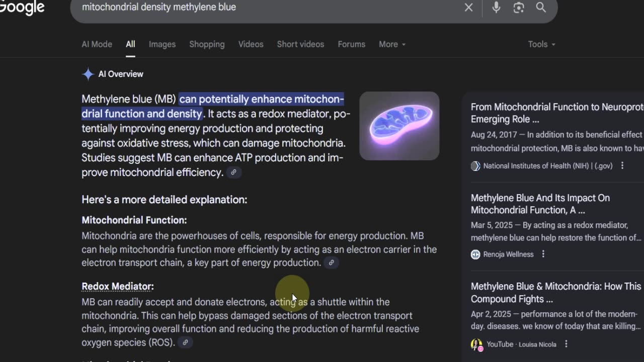Screen dimensions: 644x362
Task: Open source link icon after 'energy production.'
Action: tap(331, 262)
